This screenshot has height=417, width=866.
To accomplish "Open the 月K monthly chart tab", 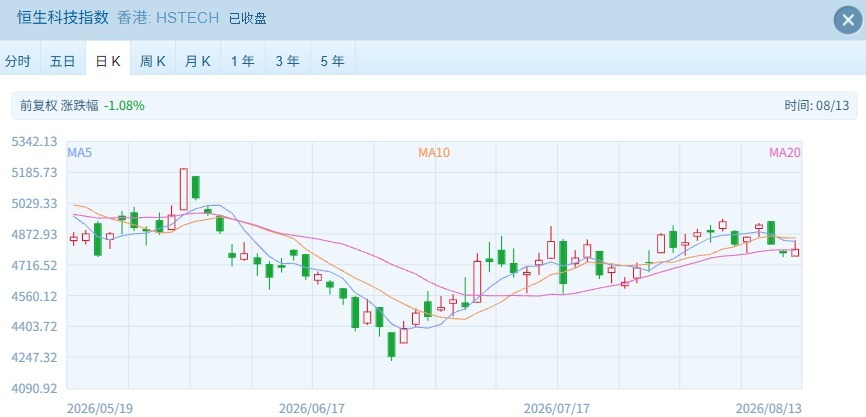I will coord(198,61).
